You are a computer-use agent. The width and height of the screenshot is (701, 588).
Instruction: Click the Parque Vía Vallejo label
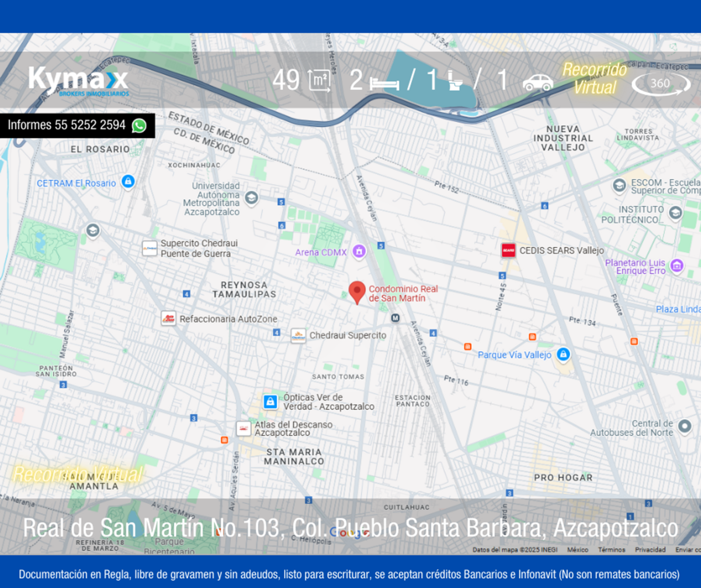click(515, 355)
